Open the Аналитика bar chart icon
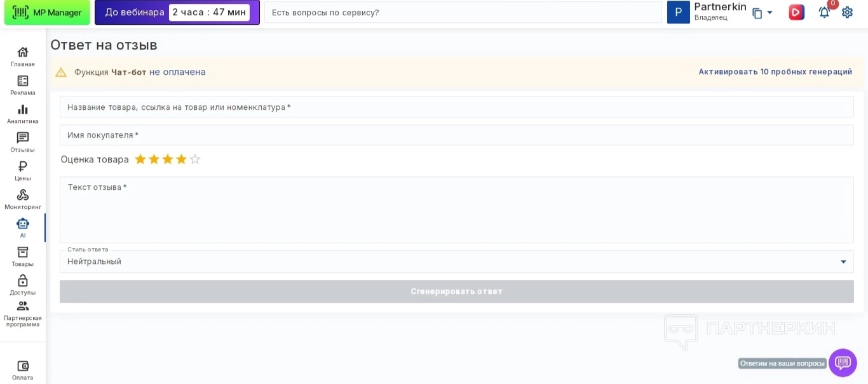This screenshot has width=868, height=384. (23, 109)
